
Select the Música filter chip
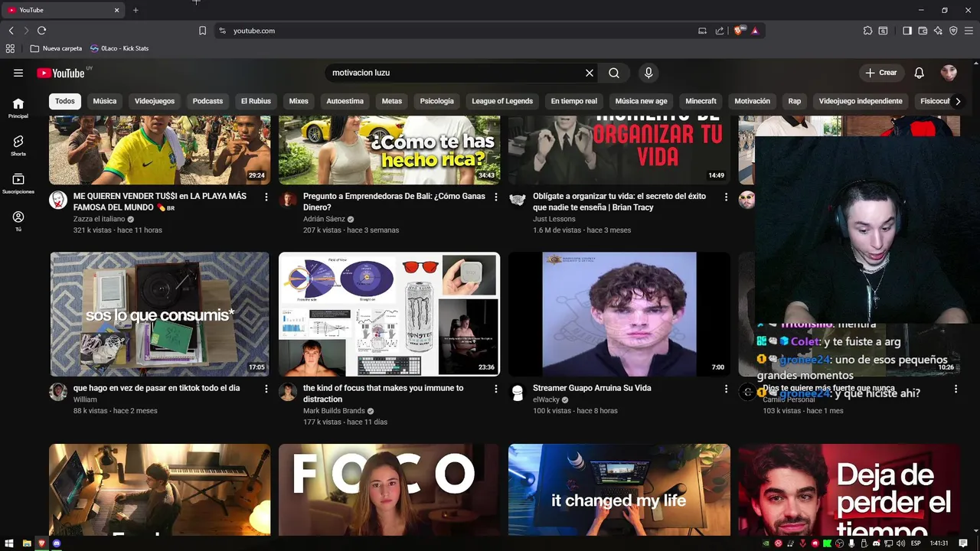tap(105, 101)
